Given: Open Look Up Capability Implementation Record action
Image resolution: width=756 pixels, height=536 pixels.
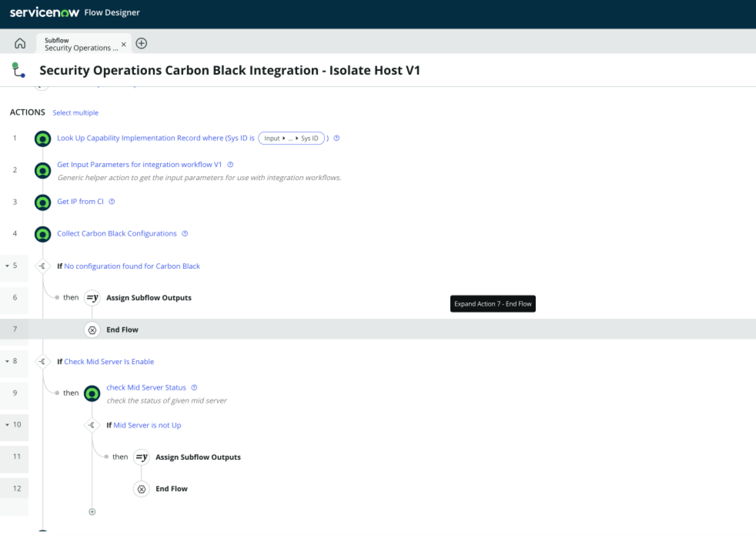Looking at the screenshot, I should click(x=156, y=138).
